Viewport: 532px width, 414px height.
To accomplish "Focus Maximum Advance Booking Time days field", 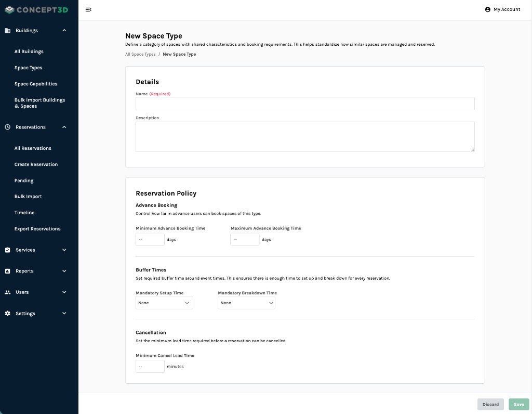I will point(245,239).
